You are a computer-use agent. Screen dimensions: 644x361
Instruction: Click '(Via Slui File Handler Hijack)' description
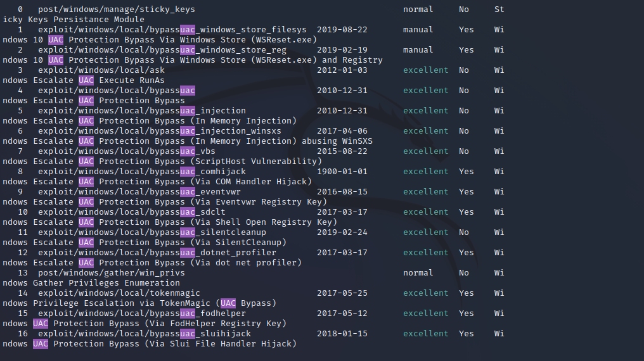220,344
